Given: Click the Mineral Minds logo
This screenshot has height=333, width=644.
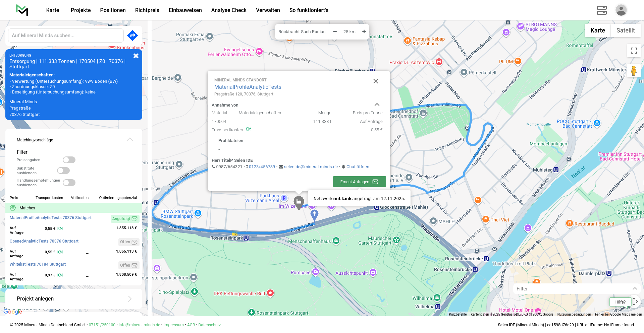Looking at the screenshot, I should [22, 10].
